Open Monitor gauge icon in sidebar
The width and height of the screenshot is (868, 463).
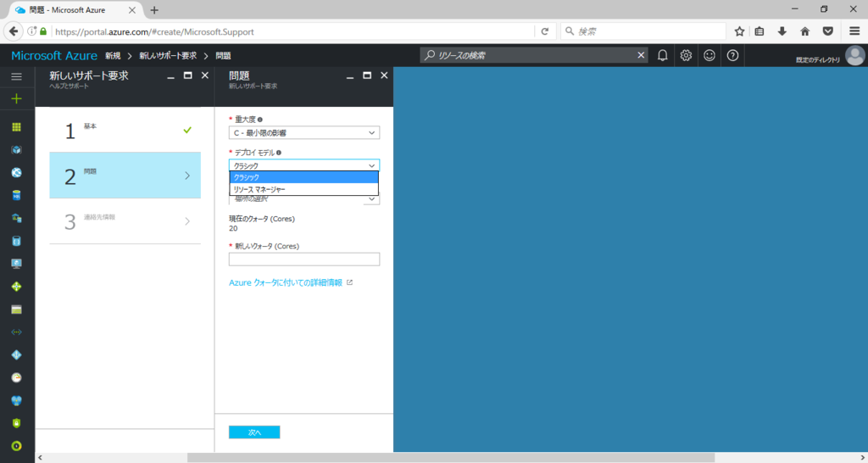coord(17,377)
